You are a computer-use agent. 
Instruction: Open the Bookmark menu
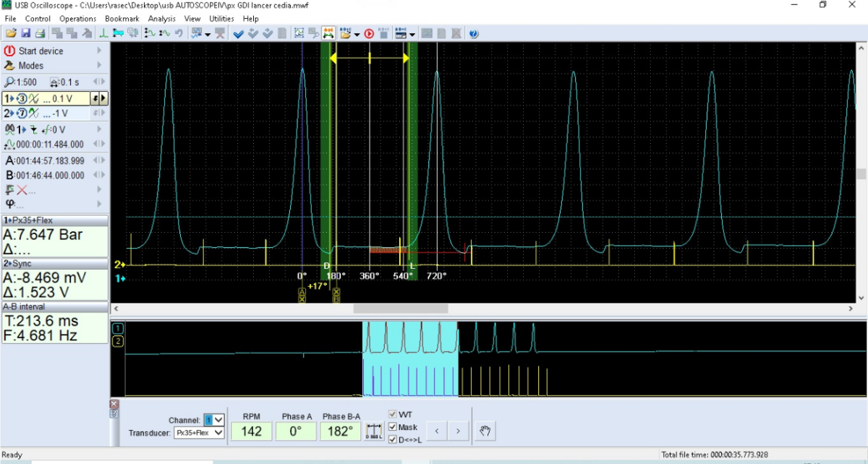click(x=122, y=19)
